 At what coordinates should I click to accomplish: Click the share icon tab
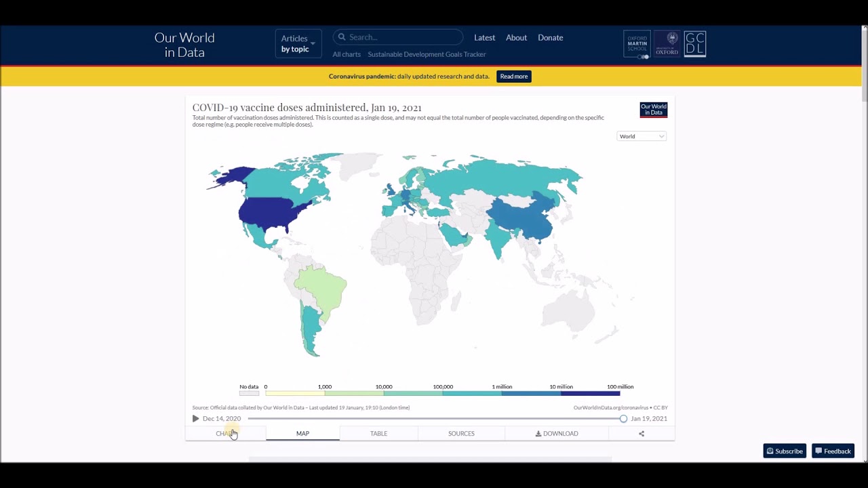click(641, 434)
